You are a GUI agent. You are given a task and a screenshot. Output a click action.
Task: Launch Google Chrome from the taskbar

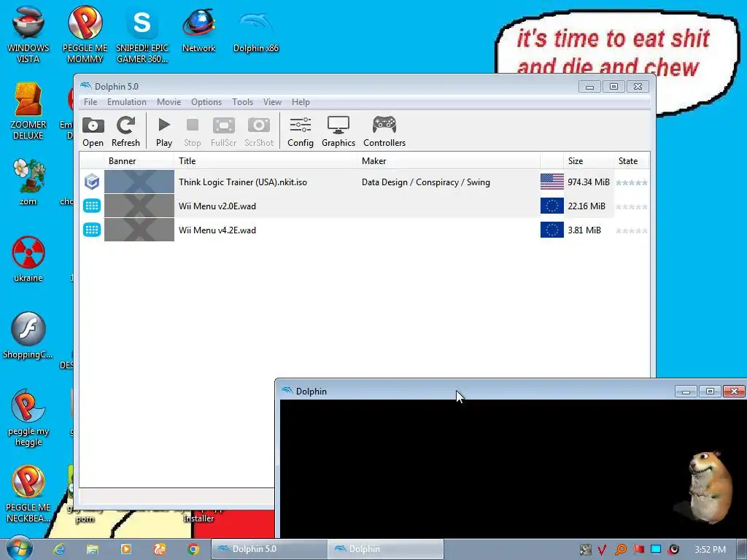click(193, 549)
